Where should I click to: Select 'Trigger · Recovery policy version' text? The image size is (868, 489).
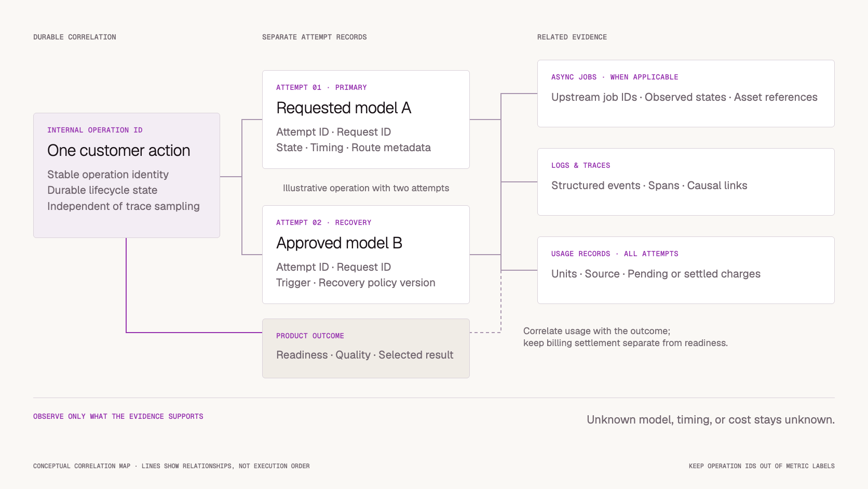tap(356, 283)
